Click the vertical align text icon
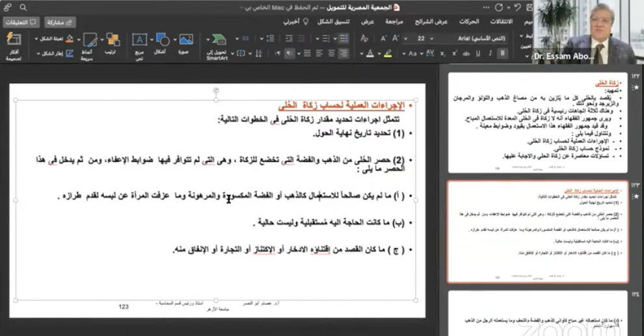The height and width of the screenshot is (336, 644). pyautogui.click(x=241, y=53)
